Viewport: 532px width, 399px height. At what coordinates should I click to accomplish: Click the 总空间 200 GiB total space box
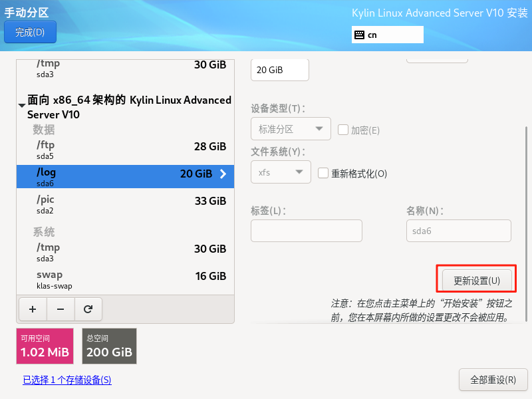(109, 346)
